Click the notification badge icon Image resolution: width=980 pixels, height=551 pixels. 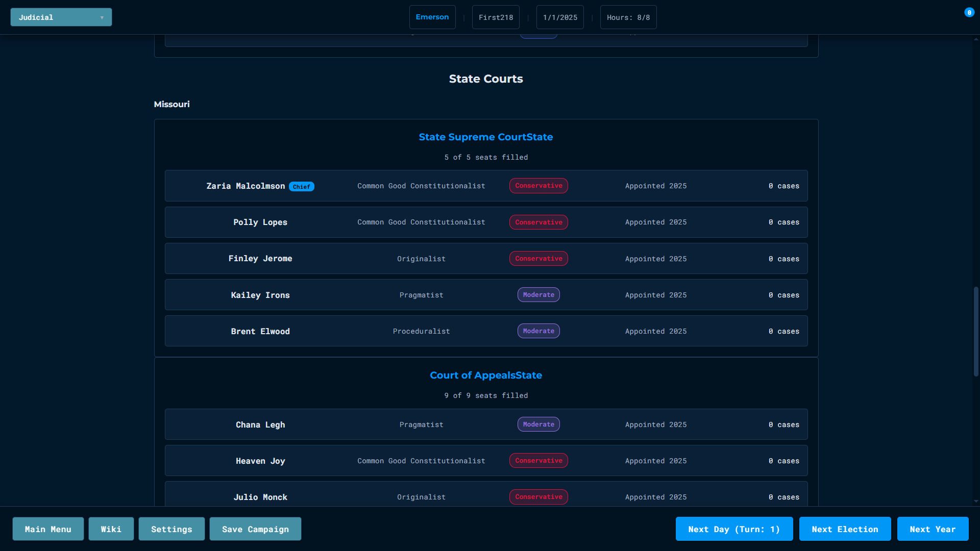[x=969, y=13]
